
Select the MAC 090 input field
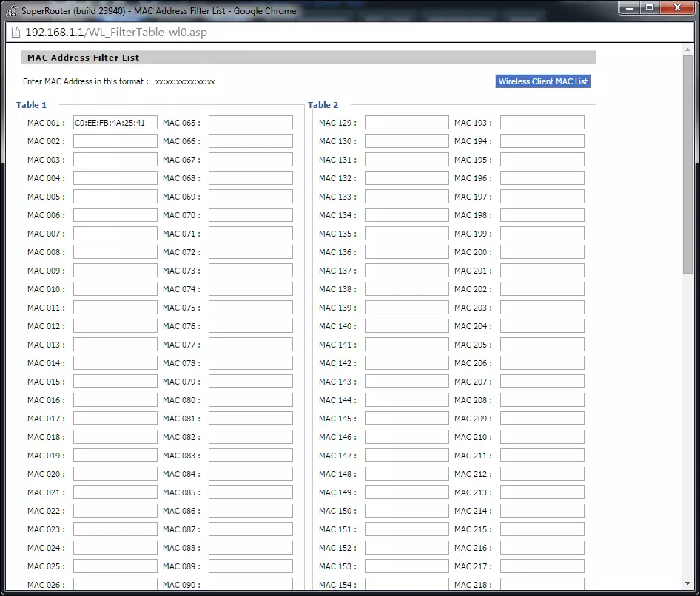[250, 584]
